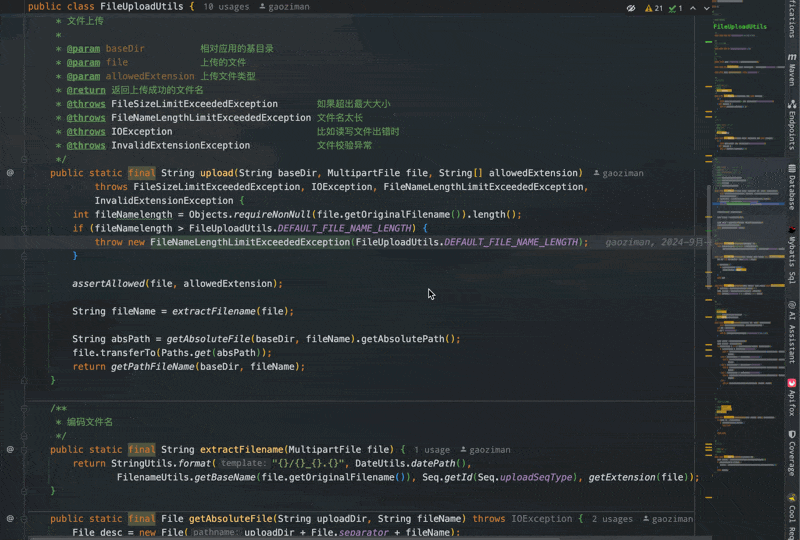Open the AI Assistant tool window

click(791, 332)
